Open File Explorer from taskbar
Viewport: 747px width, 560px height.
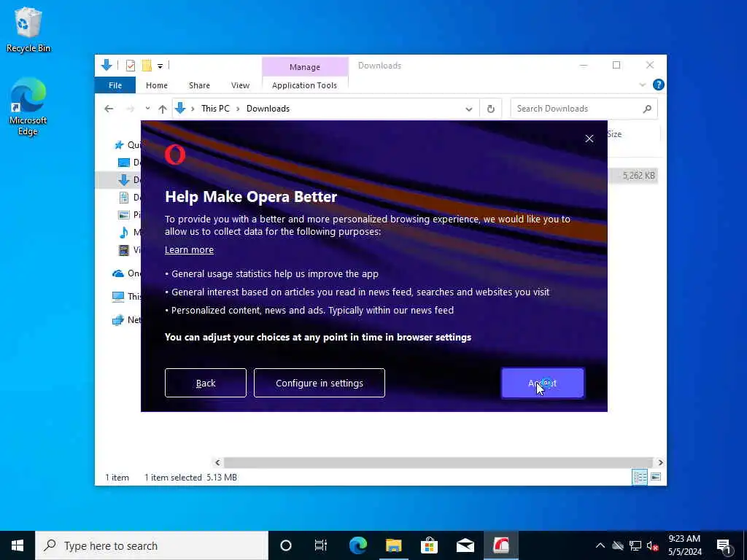click(393, 545)
